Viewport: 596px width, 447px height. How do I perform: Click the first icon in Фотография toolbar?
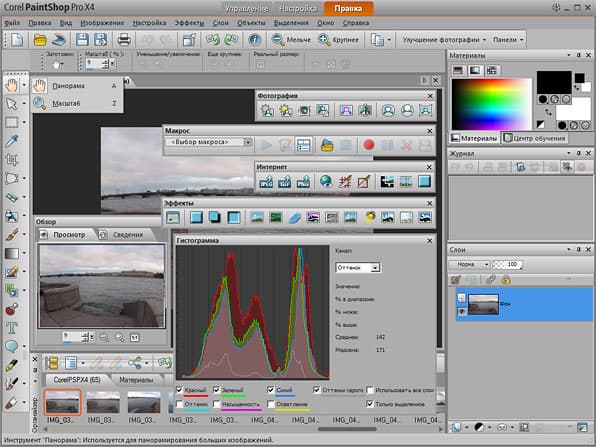point(267,110)
